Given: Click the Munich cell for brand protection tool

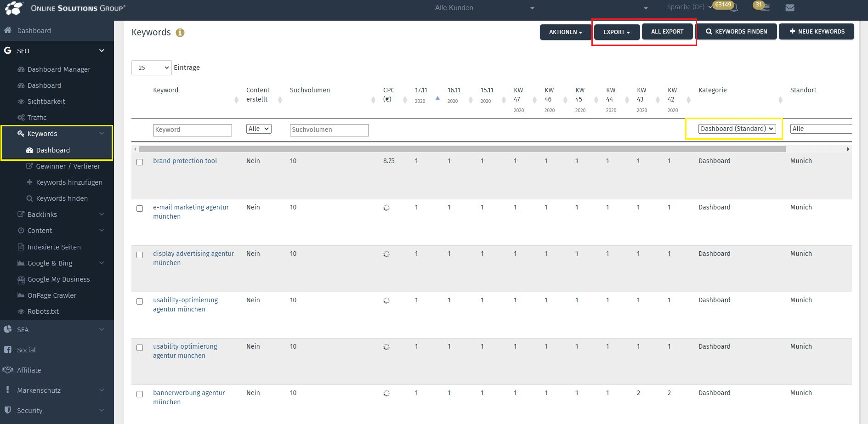Looking at the screenshot, I should click(x=801, y=161).
